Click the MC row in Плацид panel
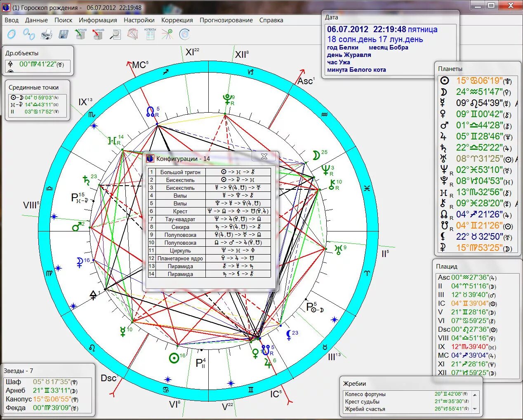Viewport: 523px width, 420px height. (467, 355)
